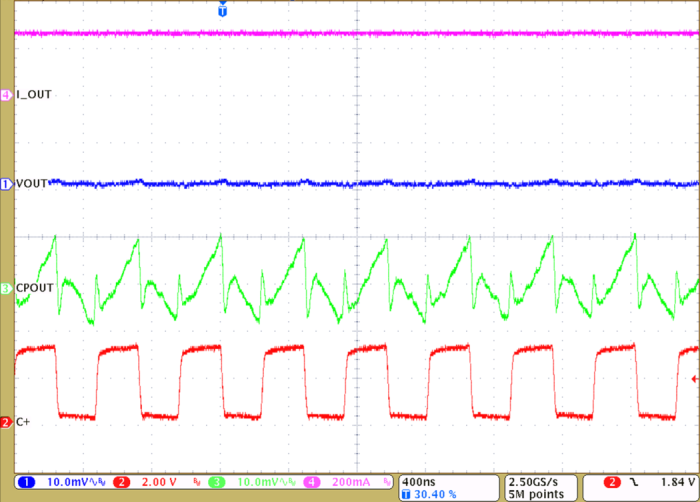
Task: Click the red trigger level arrow on right edge
Action: [695, 379]
